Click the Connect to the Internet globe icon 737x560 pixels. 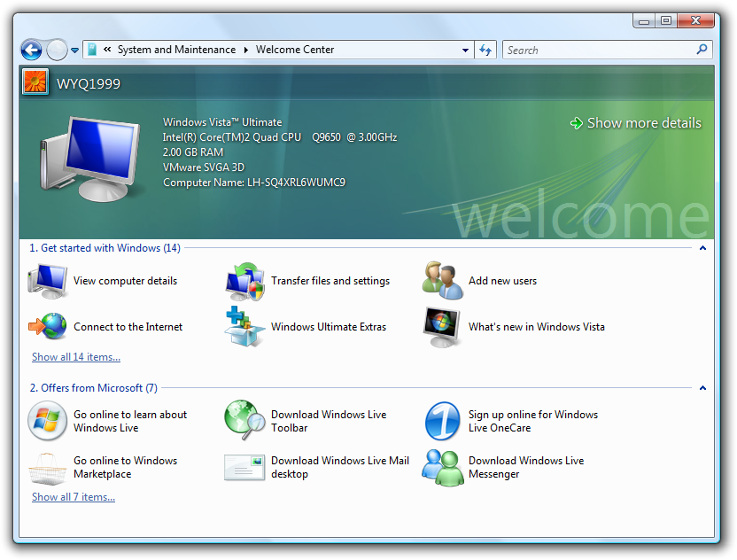click(x=48, y=326)
